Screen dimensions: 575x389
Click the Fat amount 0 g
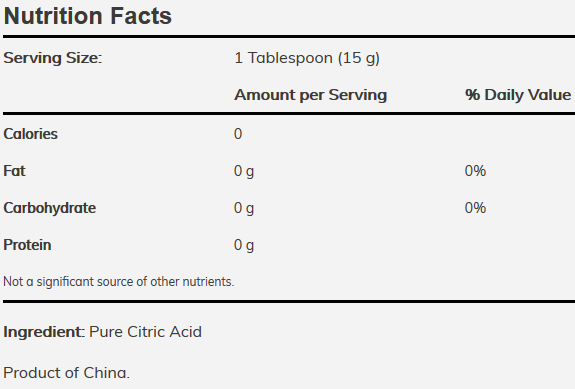click(244, 171)
